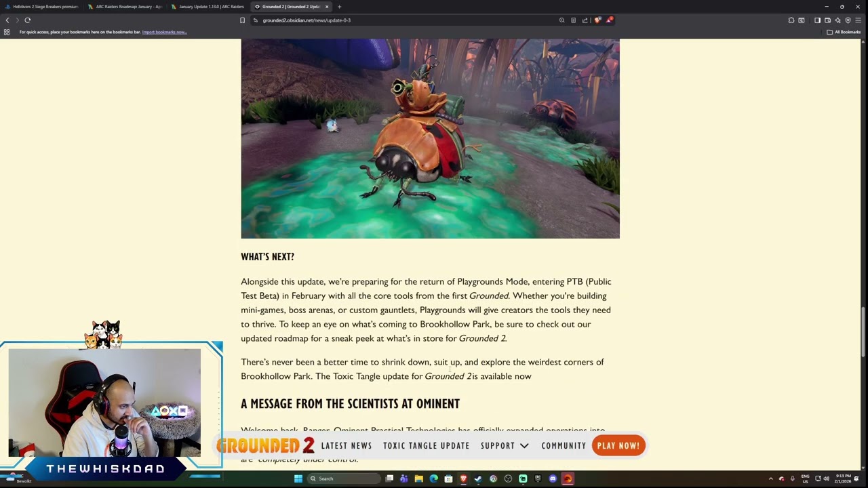
Task: Open Microsoft Teams from the taskbar
Action: (403, 479)
